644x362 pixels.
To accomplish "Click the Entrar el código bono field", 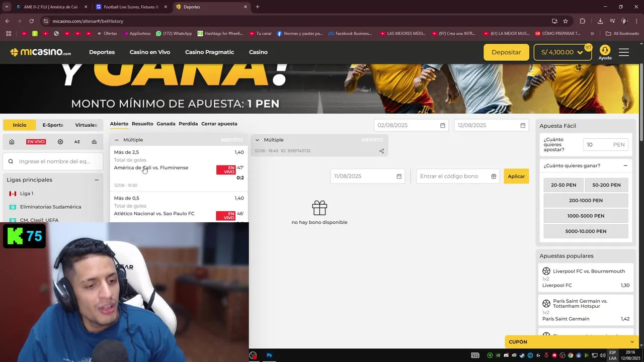I will click(x=458, y=176).
